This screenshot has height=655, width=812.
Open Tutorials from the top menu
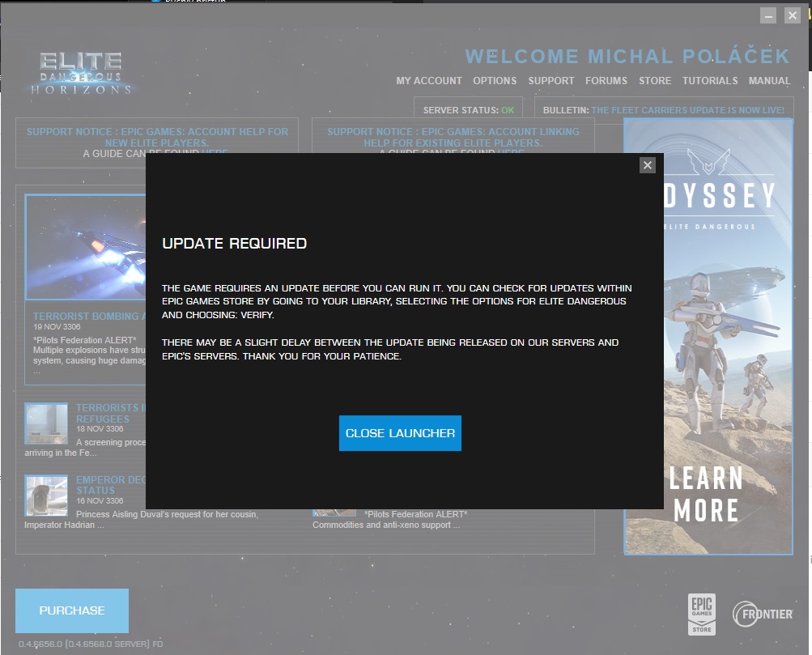pos(710,81)
